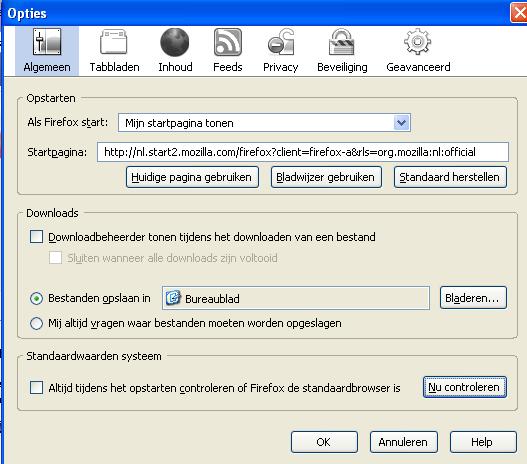527x464 pixels.
Task: Click the 'Bladeren...' button
Action: [x=473, y=298]
